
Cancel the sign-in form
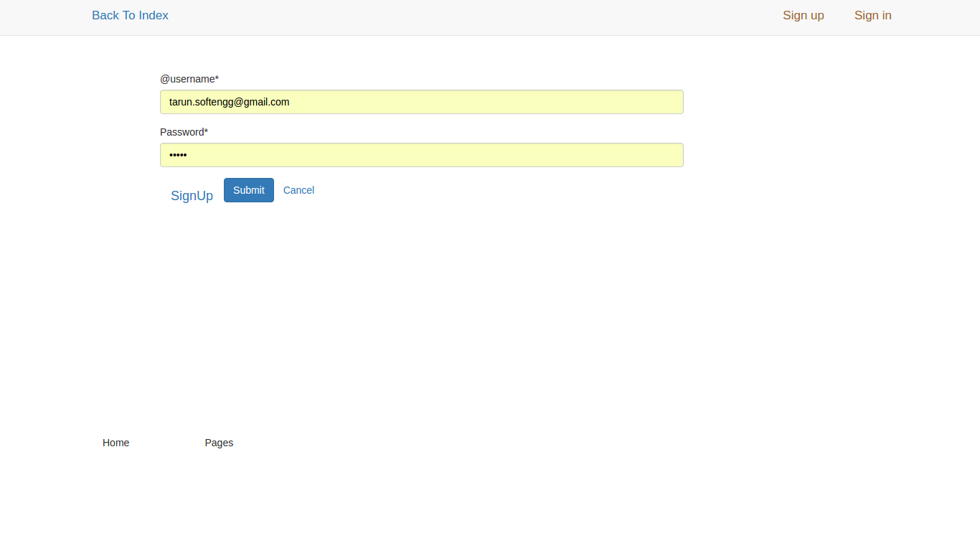pyautogui.click(x=298, y=190)
